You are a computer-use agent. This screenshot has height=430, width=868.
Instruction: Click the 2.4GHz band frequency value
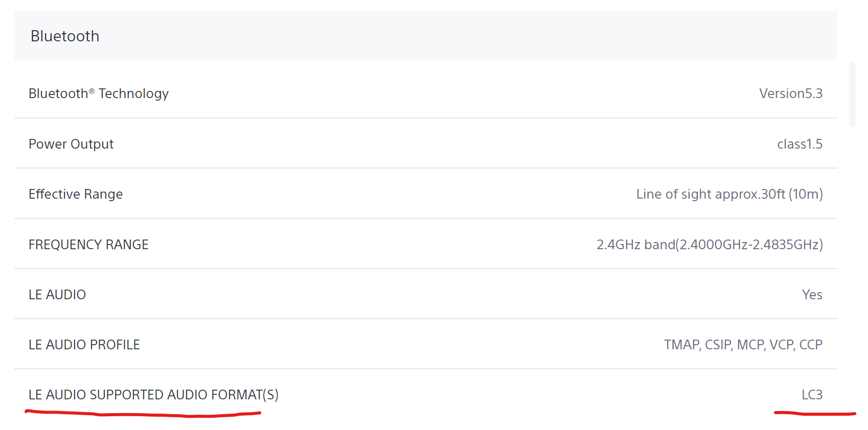[710, 245]
